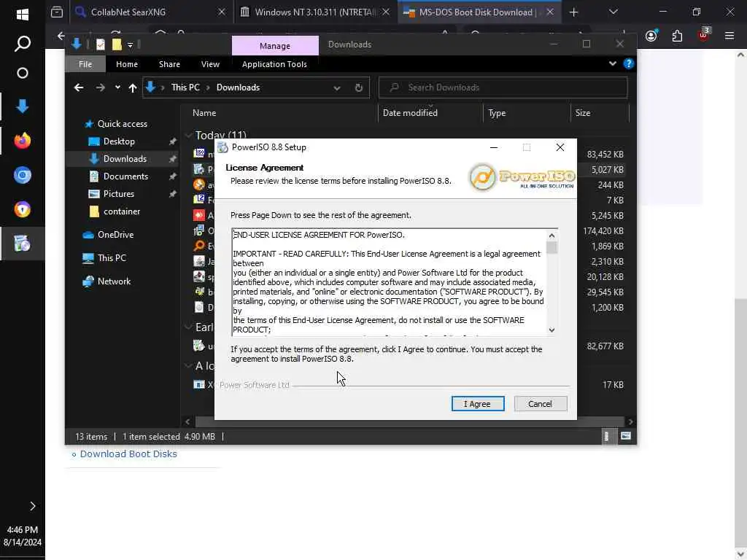Open Explorer Help icon
The height and width of the screenshot is (560, 747).
(628, 64)
